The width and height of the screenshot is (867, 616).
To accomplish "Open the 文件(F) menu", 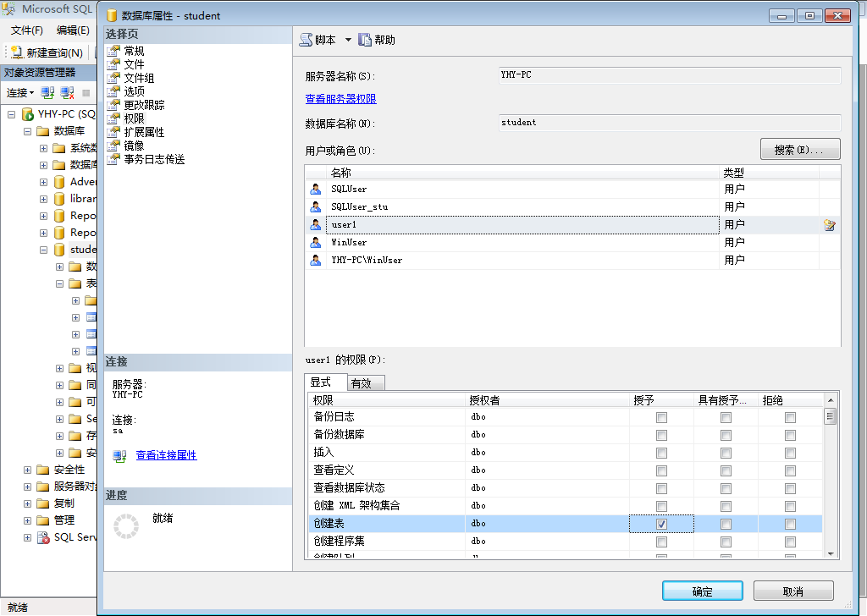I will pos(26,30).
